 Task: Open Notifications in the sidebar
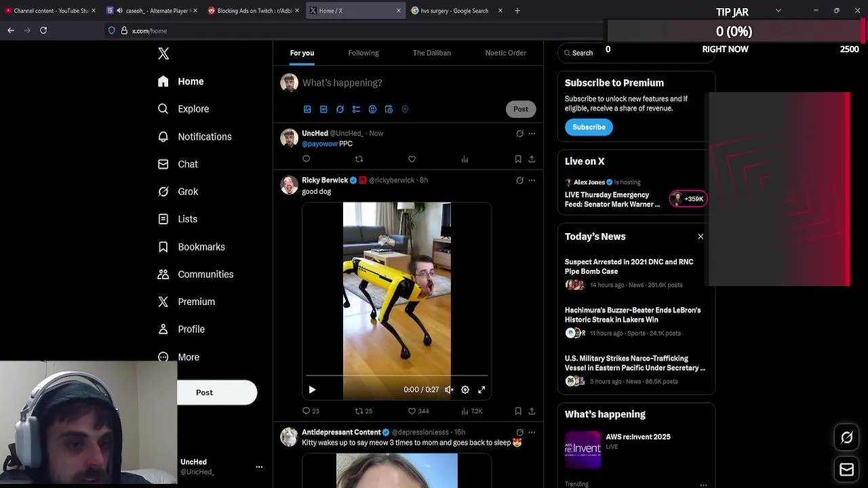194,136
